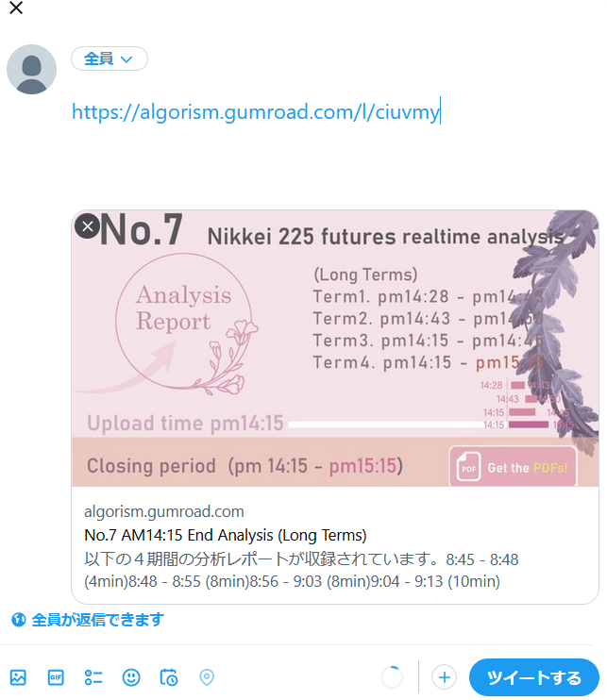Screen dimensions: 607x700
Task: Click the profile avatar picture
Action: click(x=31, y=69)
